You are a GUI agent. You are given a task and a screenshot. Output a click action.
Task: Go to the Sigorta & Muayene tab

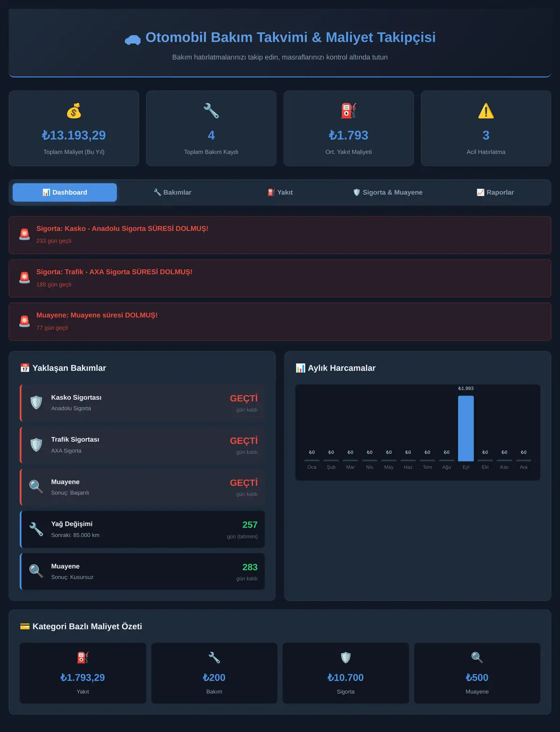point(388,192)
